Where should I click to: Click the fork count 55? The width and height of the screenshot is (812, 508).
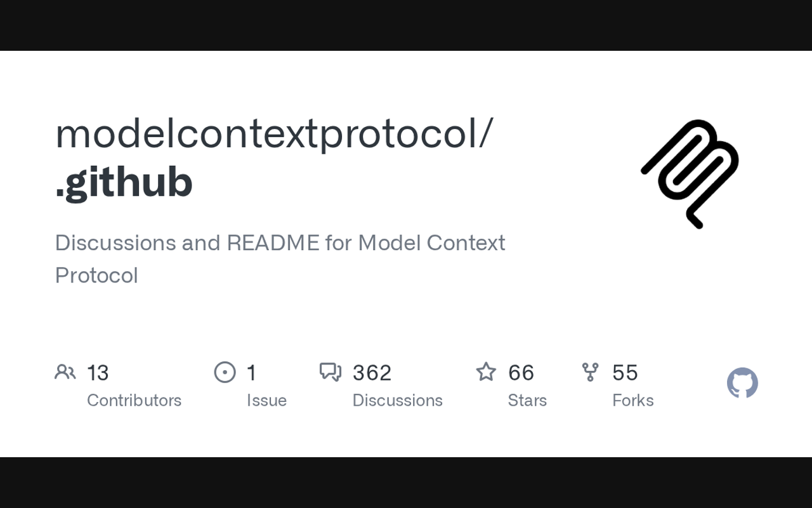pyautogui.click(x=625, y=373)
